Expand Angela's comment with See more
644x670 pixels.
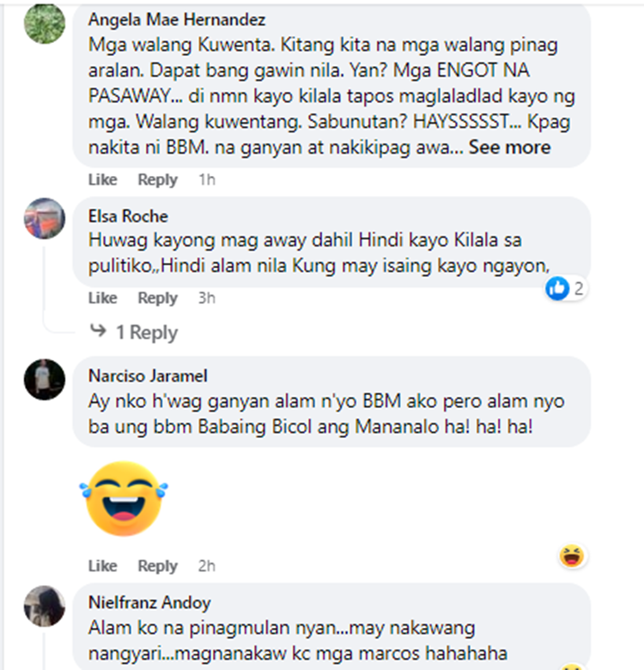(x=509, y=148)
